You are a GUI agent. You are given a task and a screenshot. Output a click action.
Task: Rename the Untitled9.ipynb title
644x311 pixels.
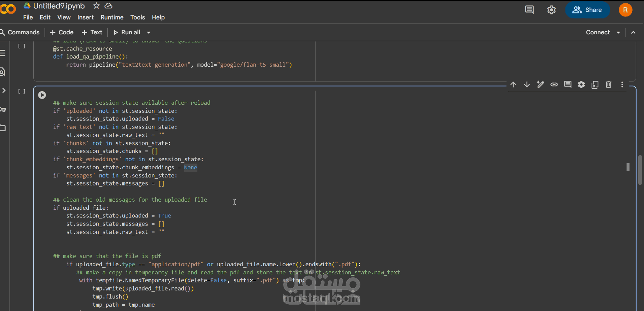click(x=59, y=6)
